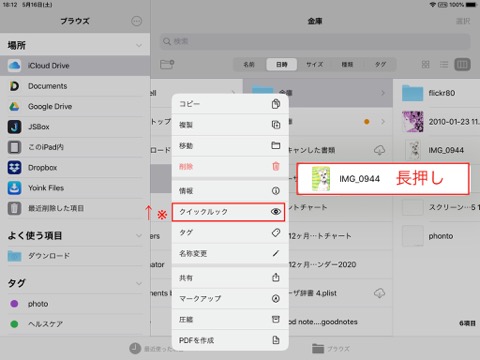Image resolution: width=480 pixels, height=360 pixels.
Task: Sort files by 種類 tab
Action: click(x=347, y=64)
